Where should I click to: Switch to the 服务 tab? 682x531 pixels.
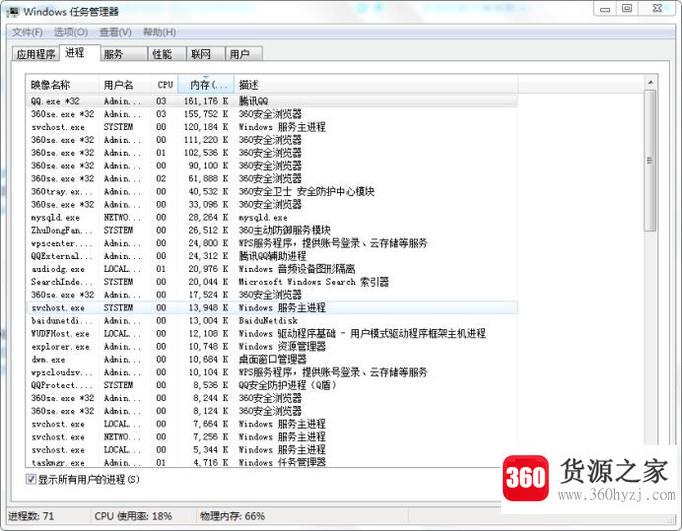[x=124, y=54]
